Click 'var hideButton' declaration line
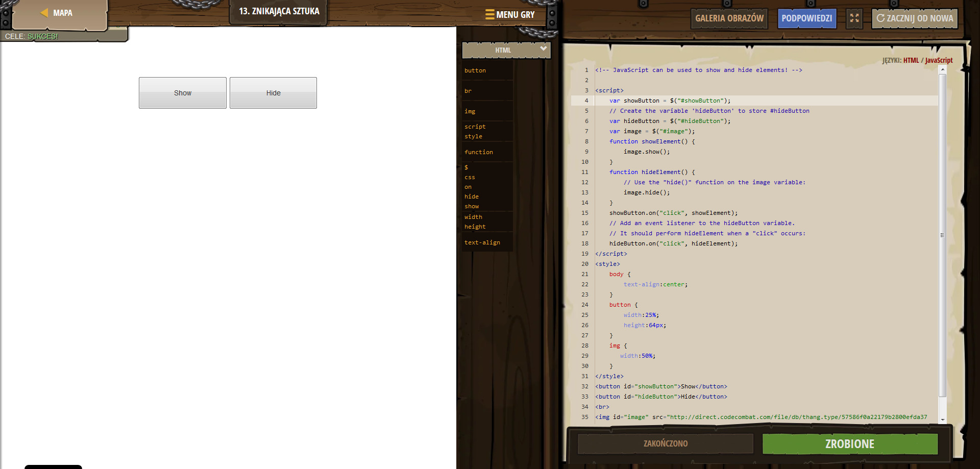The height and width of the screenshot is (469, 980). tap(670, 121)
